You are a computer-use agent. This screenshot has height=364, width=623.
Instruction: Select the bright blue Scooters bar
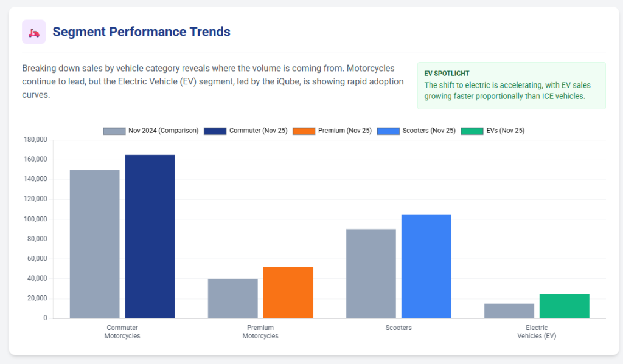click(426, 266)
